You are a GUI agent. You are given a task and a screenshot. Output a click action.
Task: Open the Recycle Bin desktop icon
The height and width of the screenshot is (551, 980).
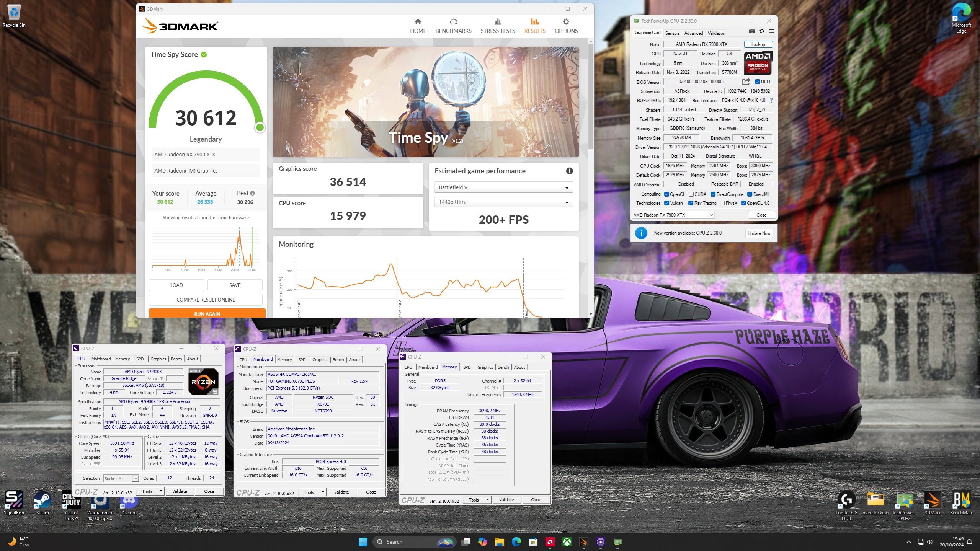pyautogui.click(x=14, y=16)
